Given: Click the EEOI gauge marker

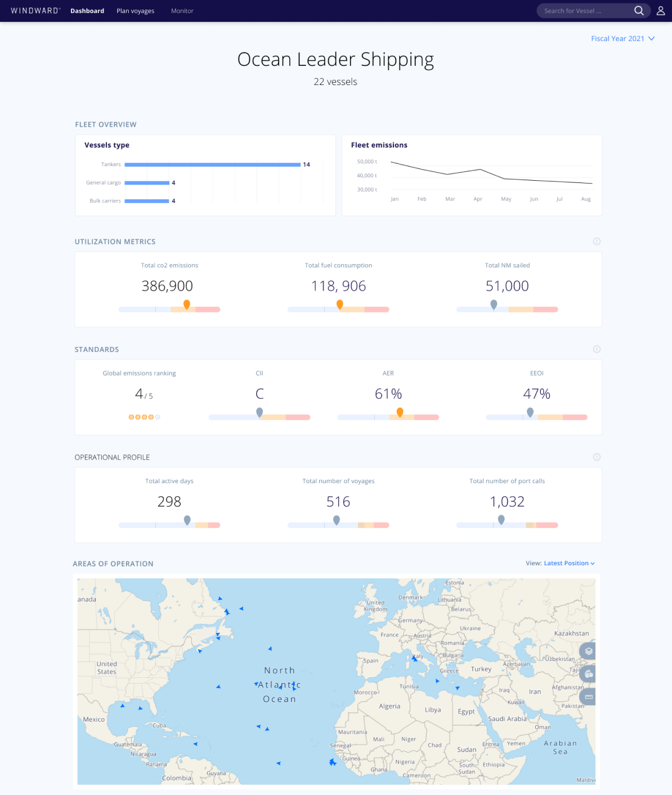Looking at the screenshot, I should [530, 413].
